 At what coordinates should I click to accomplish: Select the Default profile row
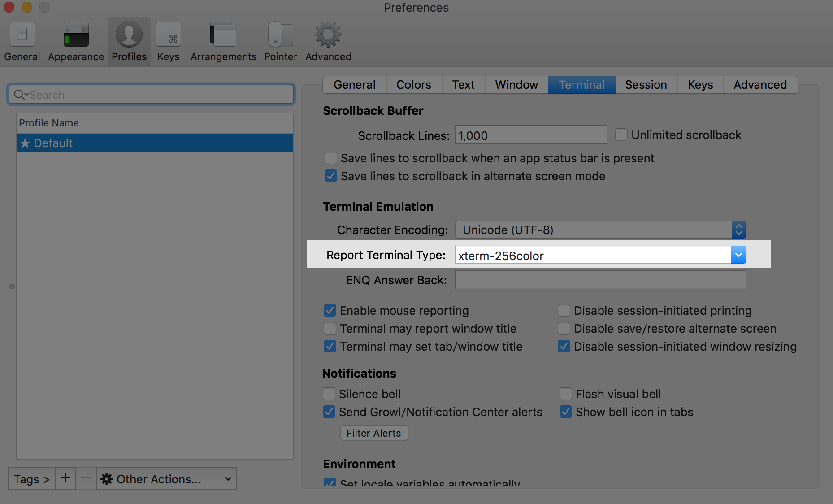155,143
